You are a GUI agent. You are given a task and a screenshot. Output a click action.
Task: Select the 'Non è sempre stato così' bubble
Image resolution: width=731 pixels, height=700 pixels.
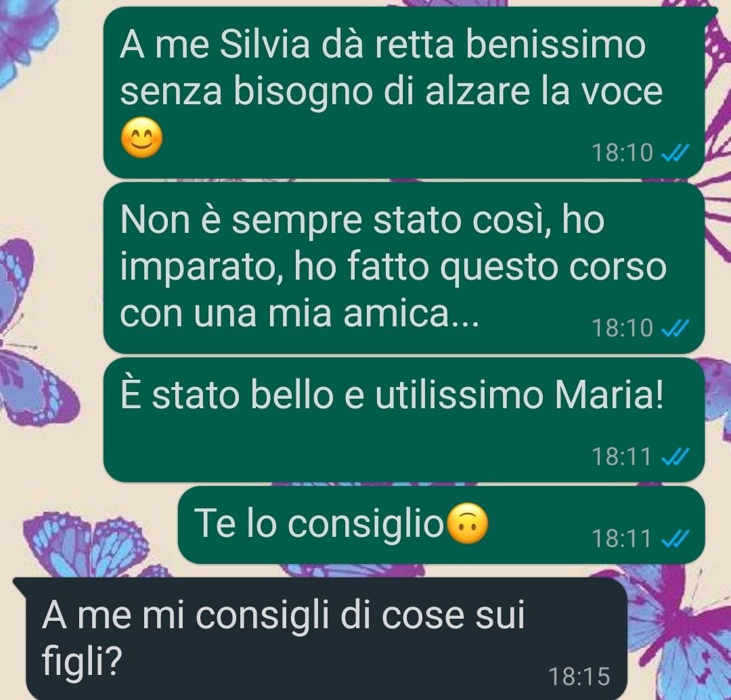tap(403, 267)
